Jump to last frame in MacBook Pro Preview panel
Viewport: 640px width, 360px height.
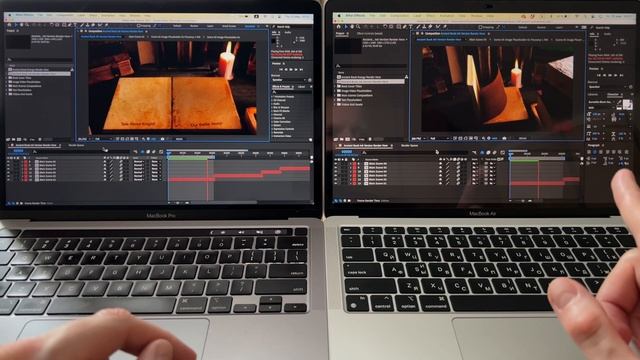(x=301, y=70)
